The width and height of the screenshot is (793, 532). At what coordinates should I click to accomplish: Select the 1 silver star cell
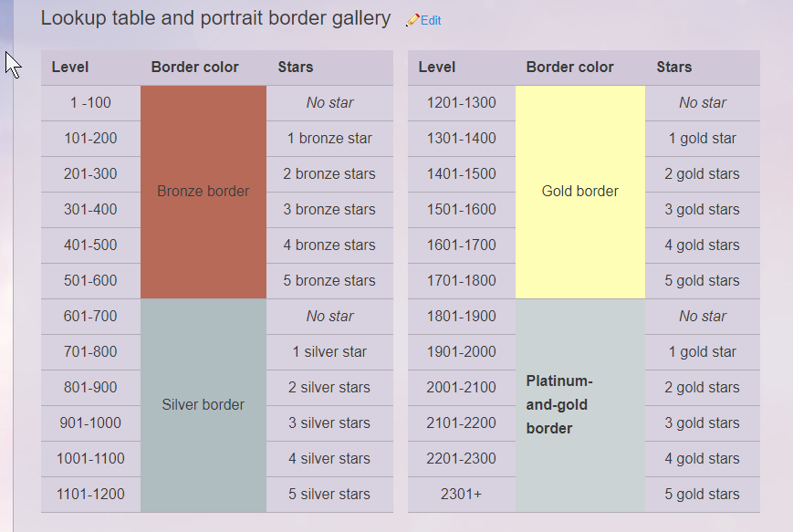pyautogui.click(x=329, y=352)
